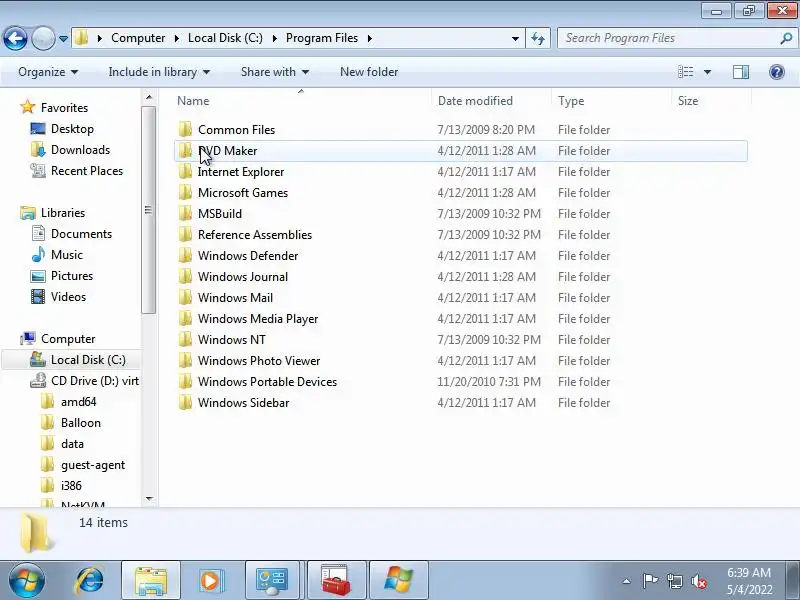Select Computer in the address breadcrumb

click(x=138, y=38)
